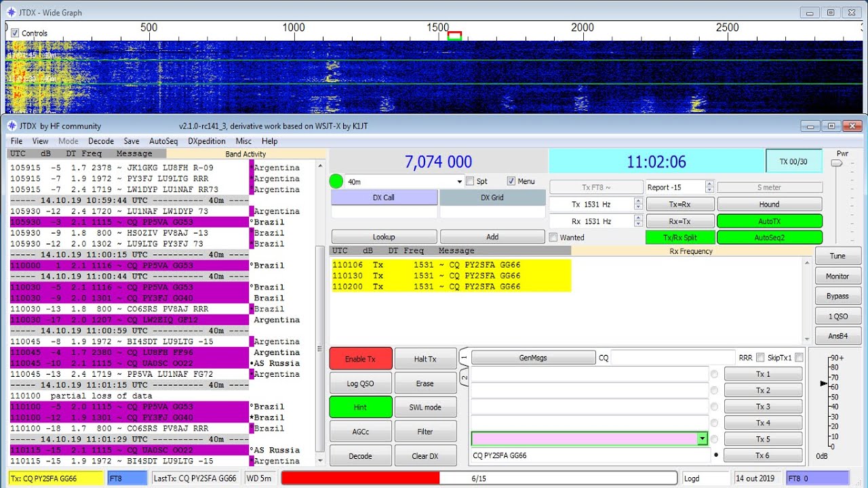Decrease Report value with down arrow
Screen dimensions: 868x488
(x=709, y=190)
